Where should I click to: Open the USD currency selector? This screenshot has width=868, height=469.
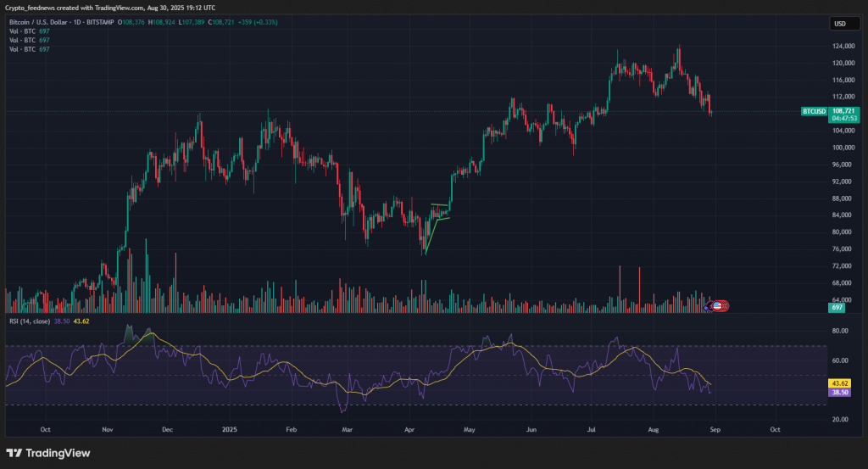pyautogui.click(x=838, y=24)
